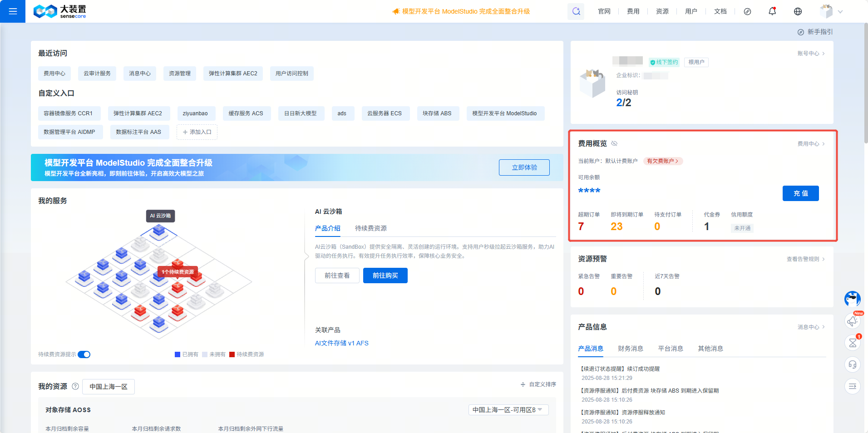Launch the AI assistant dog icon
Screen dimensions: 868x433
(x=852, y=299)
